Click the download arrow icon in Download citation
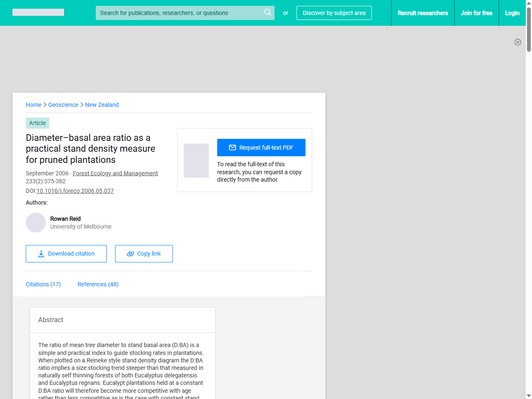 tap(41, 254)
